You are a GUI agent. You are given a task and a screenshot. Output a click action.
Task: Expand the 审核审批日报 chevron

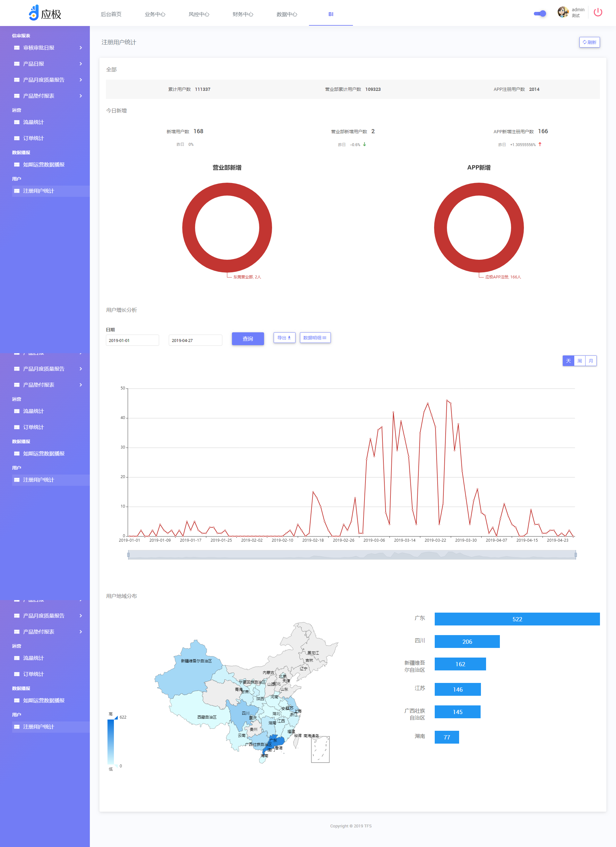click(81, 48)
